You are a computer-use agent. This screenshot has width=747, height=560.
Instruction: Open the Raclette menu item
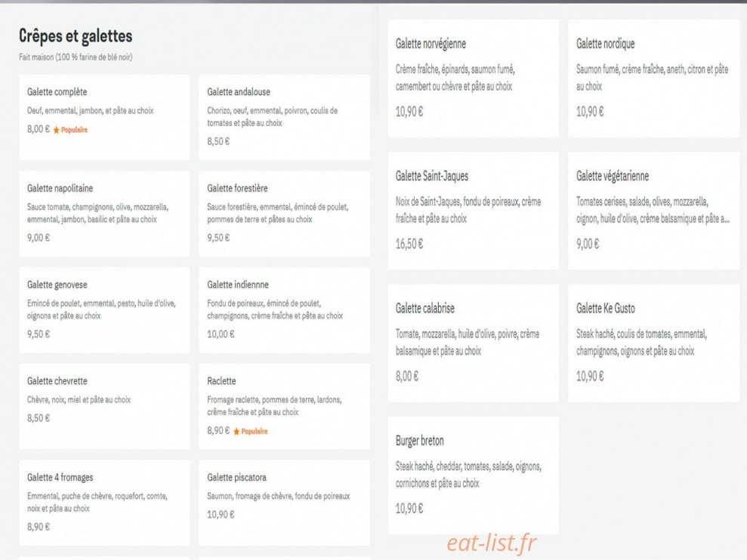(x=285, y=406)
